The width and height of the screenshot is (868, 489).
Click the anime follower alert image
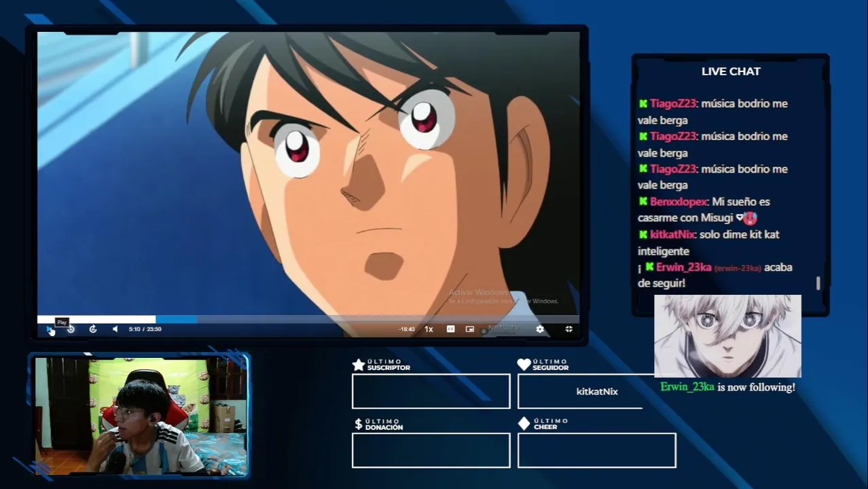point(727,336)
